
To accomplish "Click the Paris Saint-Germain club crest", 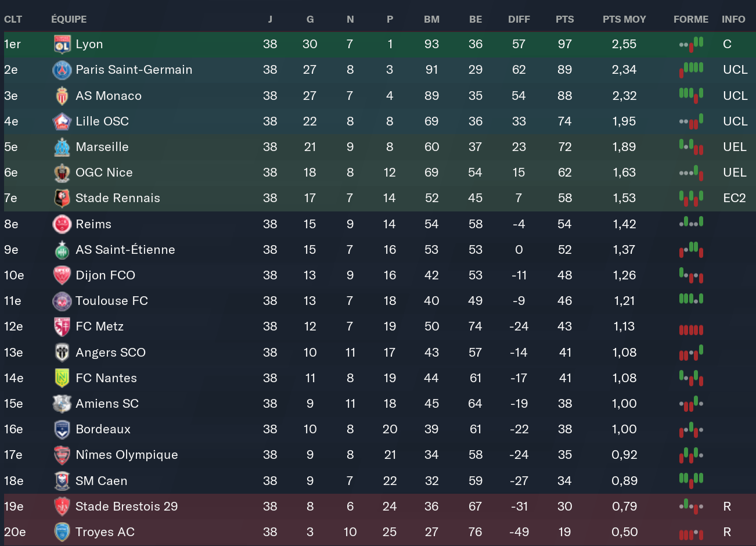I will pyautogui.click(x=62, y=70).
